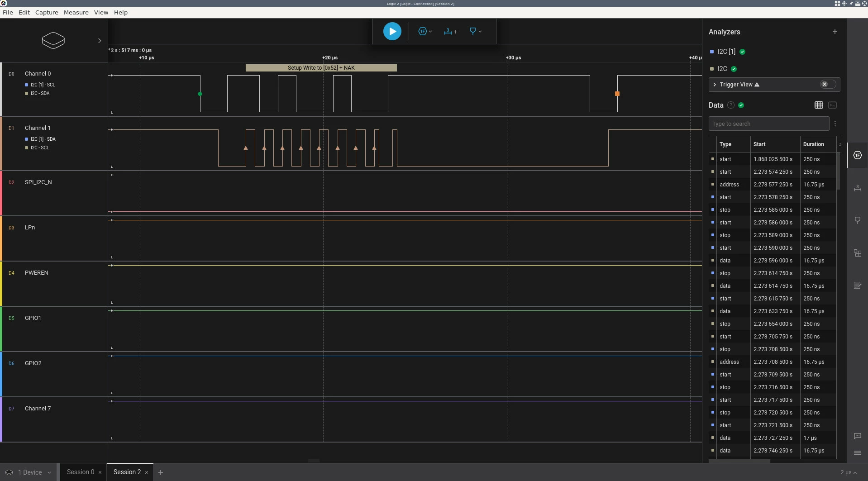Start capture with the blue play button

pos(392,31)
